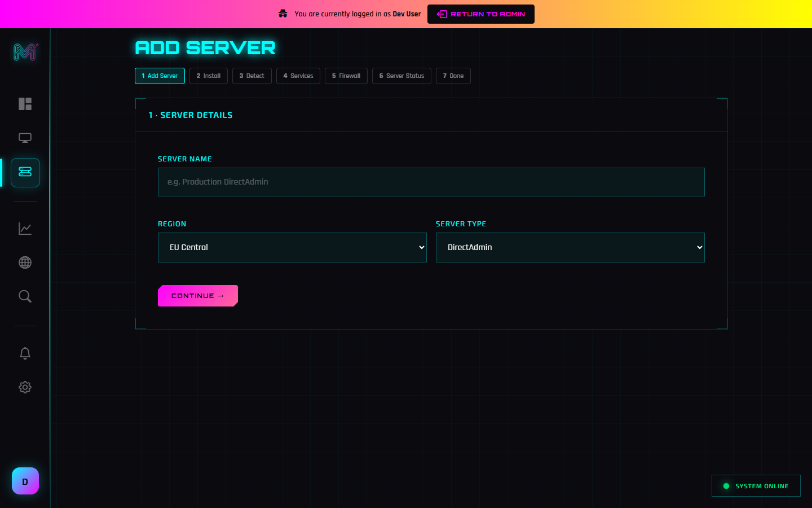This screenshot has height=508, width=812.
Task: Click the app logo in sidebar
Action: [25, 52]
